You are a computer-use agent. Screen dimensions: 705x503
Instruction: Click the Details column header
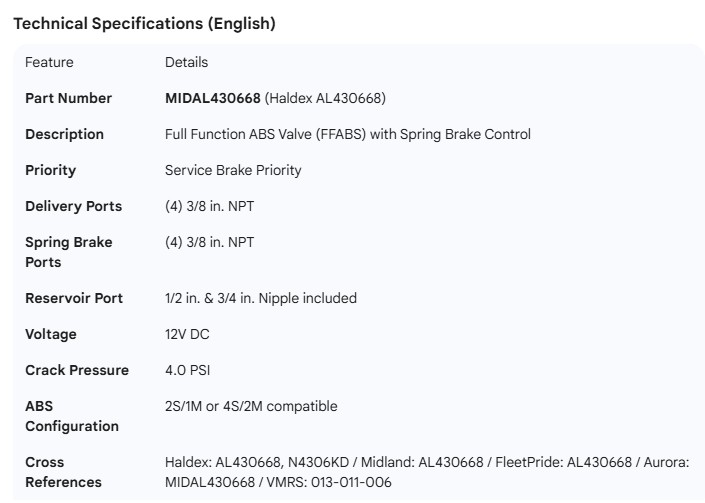(x=186, y=62)
